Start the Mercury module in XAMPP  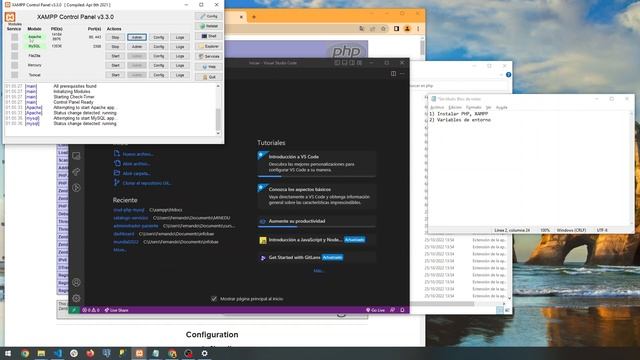tap(115, 65)
